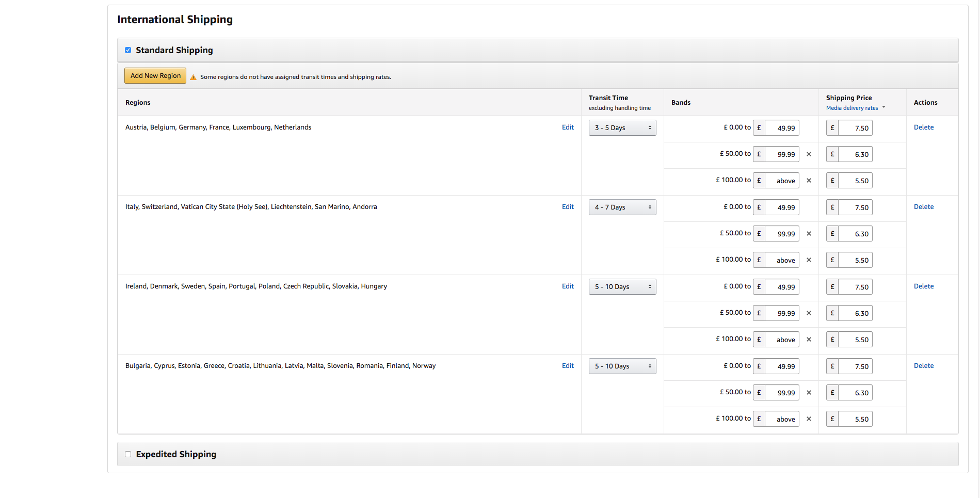Click the warning icon beside Add New Region
The image size is (980, 498).
(x=193, y=77)
